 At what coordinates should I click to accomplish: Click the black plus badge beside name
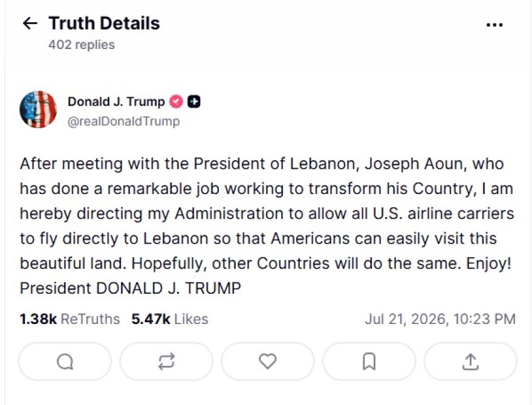point(193,102)
